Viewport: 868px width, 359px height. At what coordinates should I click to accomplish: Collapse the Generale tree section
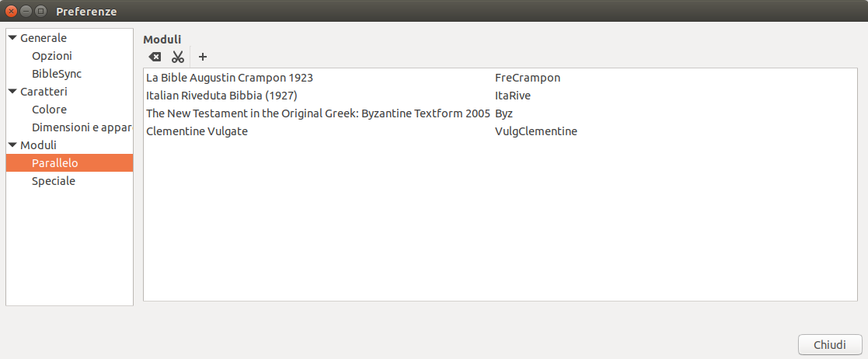[x=12, y=37]
